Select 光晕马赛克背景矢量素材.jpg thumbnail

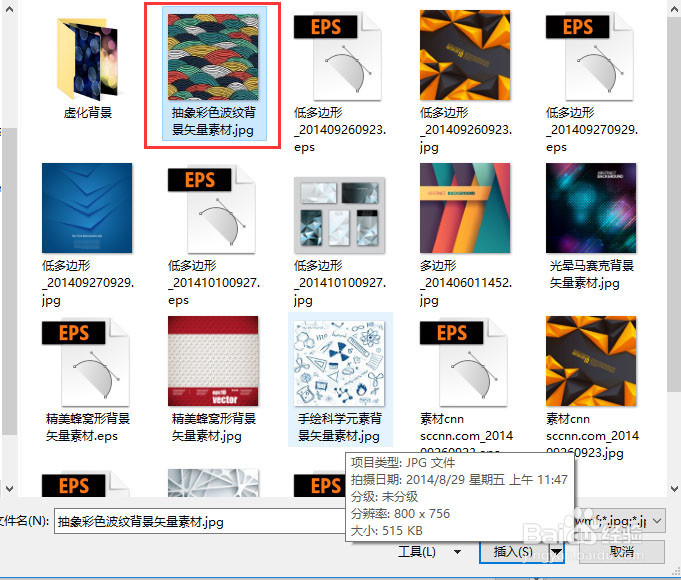click(x=591, y=208)
